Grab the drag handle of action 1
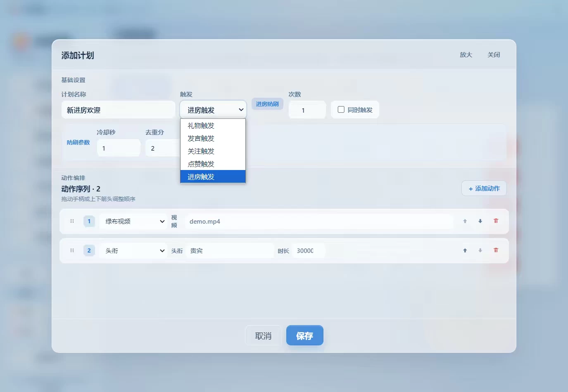 [x=72, y=221]
